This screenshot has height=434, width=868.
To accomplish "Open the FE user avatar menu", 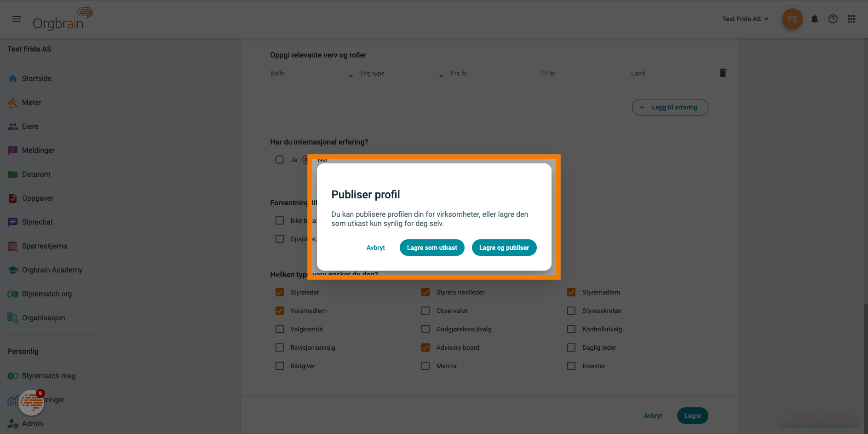I will [792, 19].
